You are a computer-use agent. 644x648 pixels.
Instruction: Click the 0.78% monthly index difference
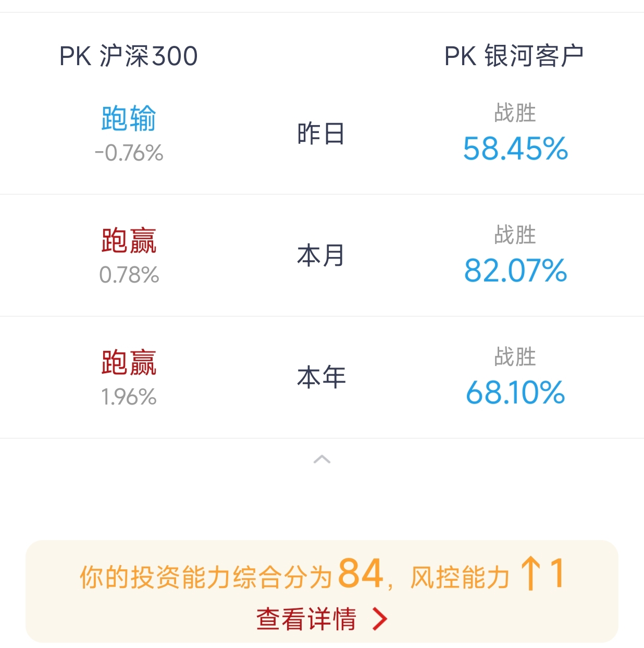pos(129,275)
